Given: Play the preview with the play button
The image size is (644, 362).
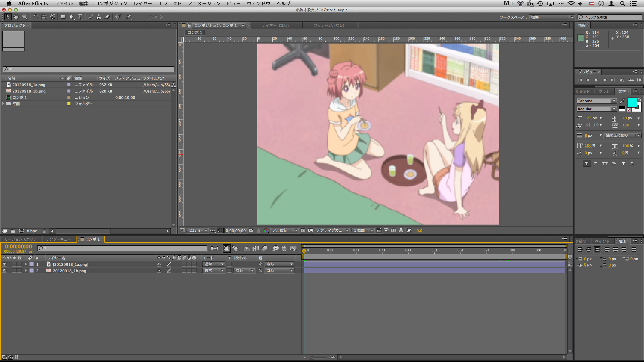Looking at the screenshot, I should pos(596,80).
